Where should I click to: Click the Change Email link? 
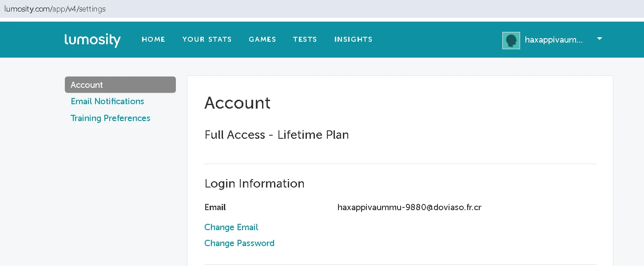[x=231, y=227]
